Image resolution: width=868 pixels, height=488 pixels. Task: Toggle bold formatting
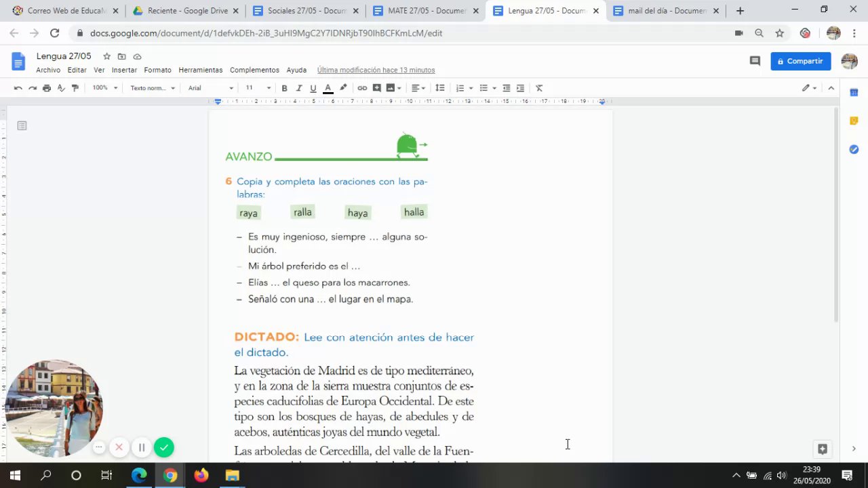[x=284, y=88]
